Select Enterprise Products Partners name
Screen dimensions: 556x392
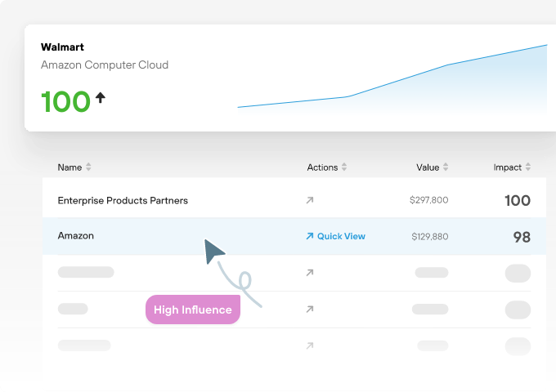click(123, 200)
